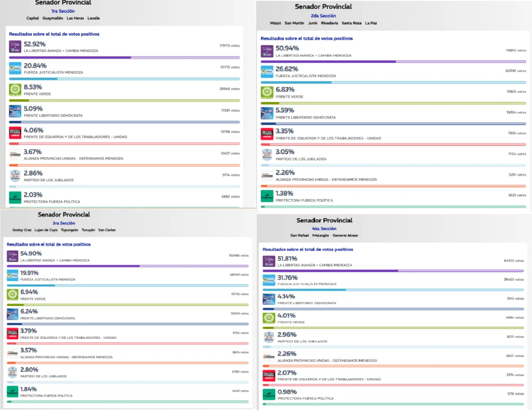
Task: Click blue 31.76% progress bar in 4ta Sección
Action: click(x=393, y=290)
